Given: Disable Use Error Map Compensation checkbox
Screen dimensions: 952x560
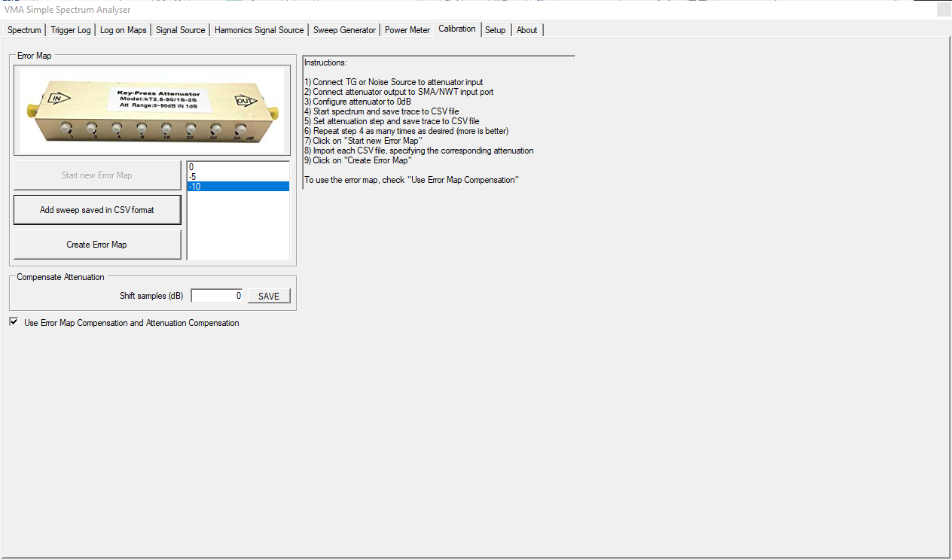Looking at the screenshot, I should 14,322.
